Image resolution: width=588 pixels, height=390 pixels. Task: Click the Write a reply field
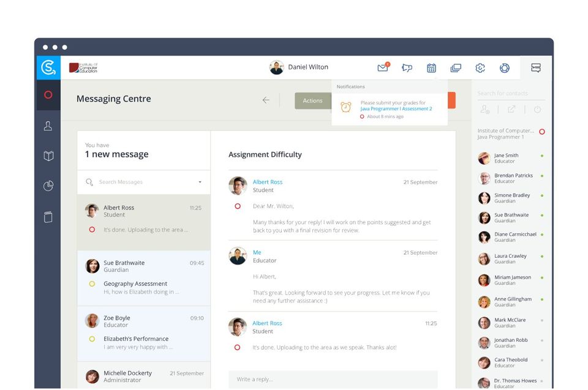click(333, 379)
